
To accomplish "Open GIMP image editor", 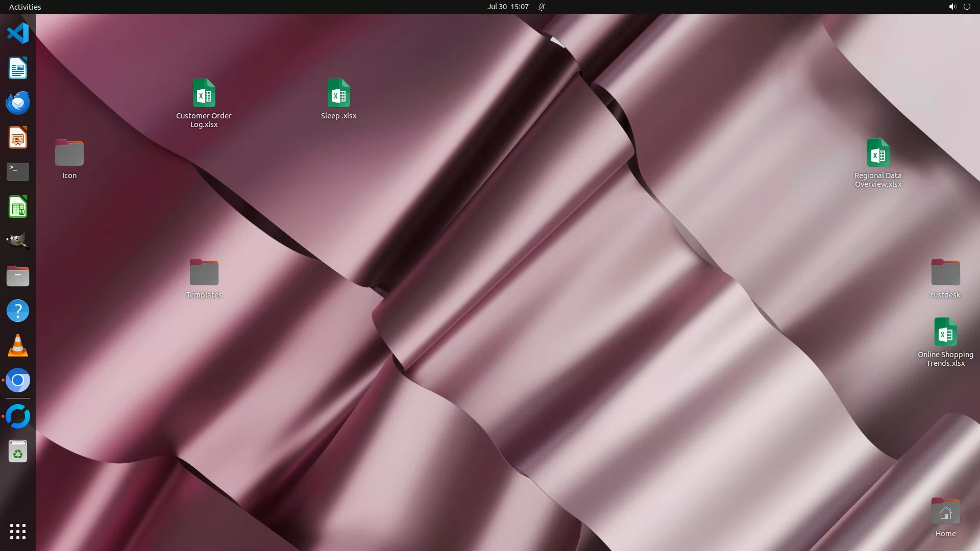I will click(18, 241).
